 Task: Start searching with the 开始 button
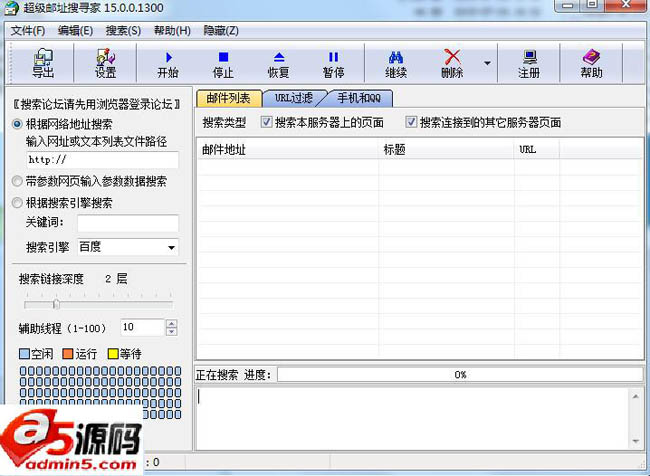pos(168,64)
